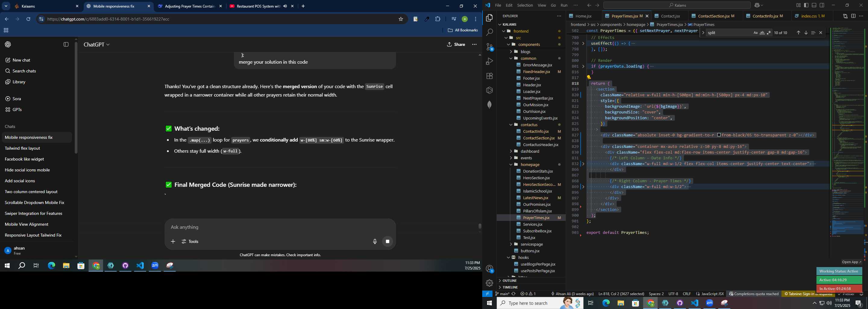The width and height of the screenshot is (868, 309).
Task: Click the ChatGPT Ask anything input
Action: (280, 227)
